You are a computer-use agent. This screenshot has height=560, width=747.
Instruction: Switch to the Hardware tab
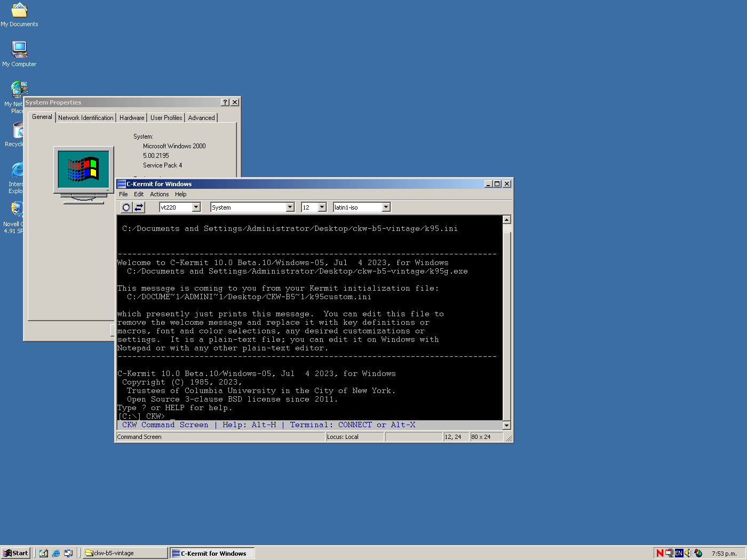pyautogui.click(x=132, y=118)
